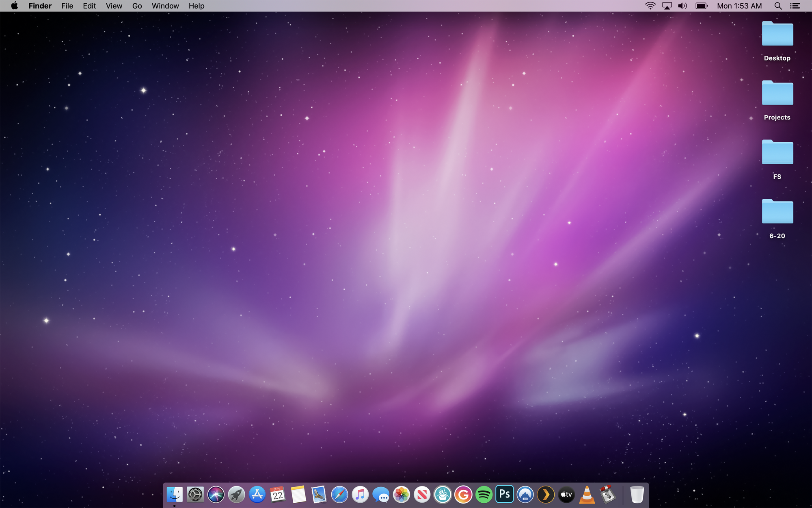Screen dimensions: 812x508
Task: Open Apple News in the Dock
Action: (x=422, y=495)
